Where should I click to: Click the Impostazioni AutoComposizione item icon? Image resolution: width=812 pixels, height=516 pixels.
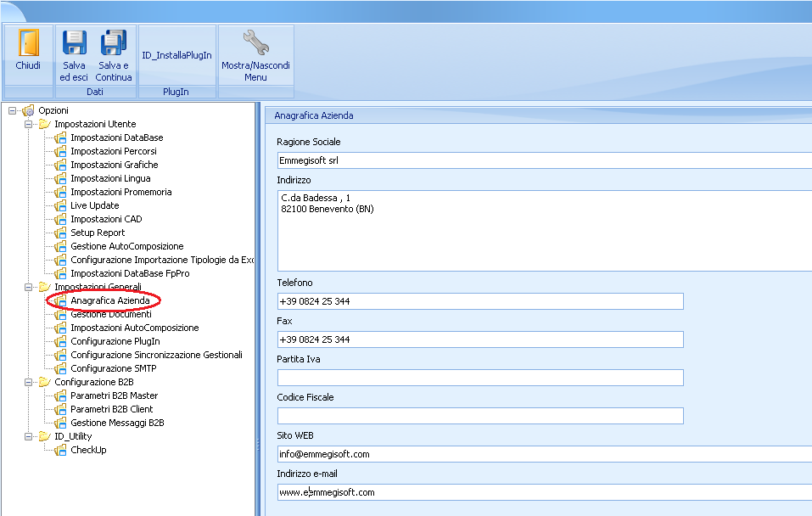pos(60,328)
